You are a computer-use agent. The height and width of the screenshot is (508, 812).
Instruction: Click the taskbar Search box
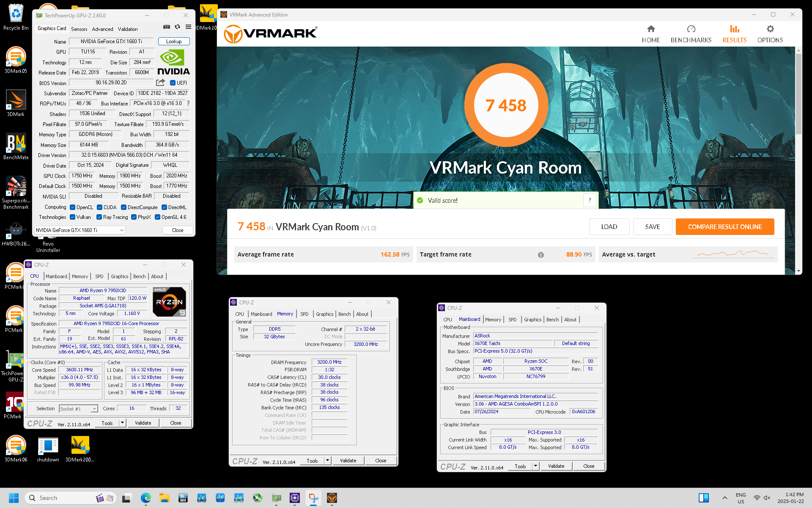pos(70,498)
